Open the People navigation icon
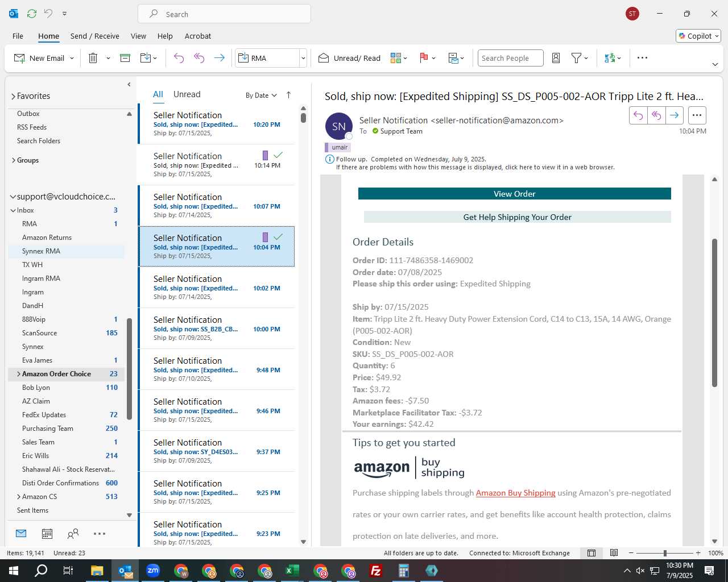The width and height of the screenshot is (728, 582). pyautogui.click(x=73, y=533)
